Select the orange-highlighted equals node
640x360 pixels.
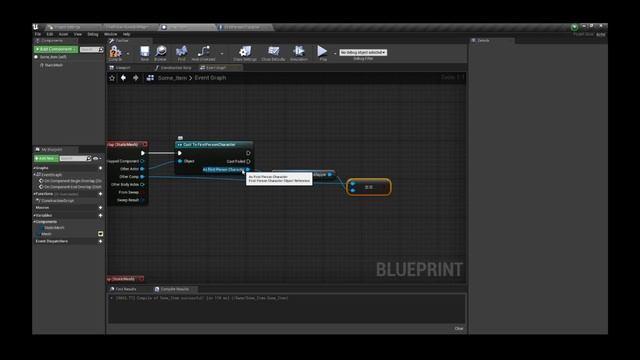tap(369, 187)
